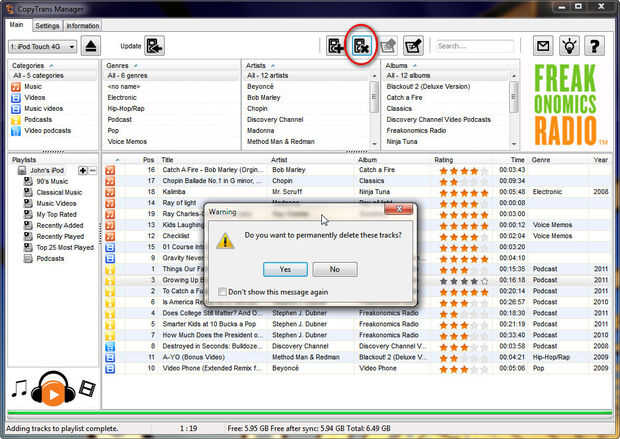
Task: Switch to the Main tab
Action: (x=17, y=25)
